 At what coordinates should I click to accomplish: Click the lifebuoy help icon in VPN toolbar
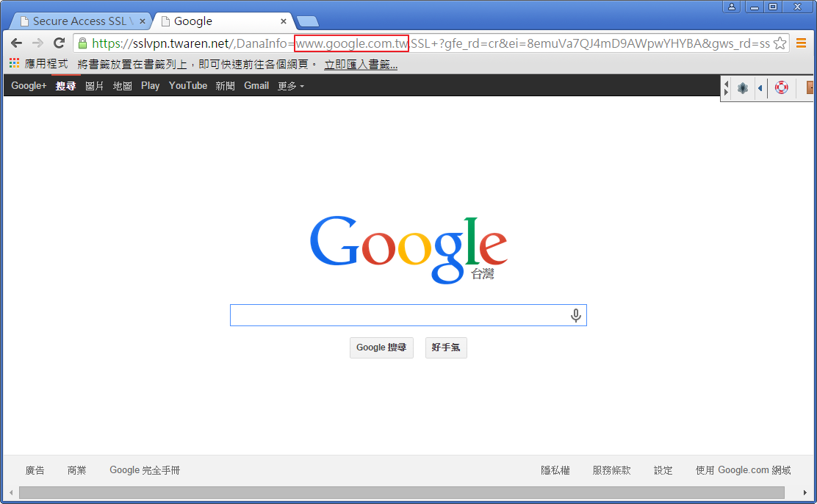tap(782, 88)
